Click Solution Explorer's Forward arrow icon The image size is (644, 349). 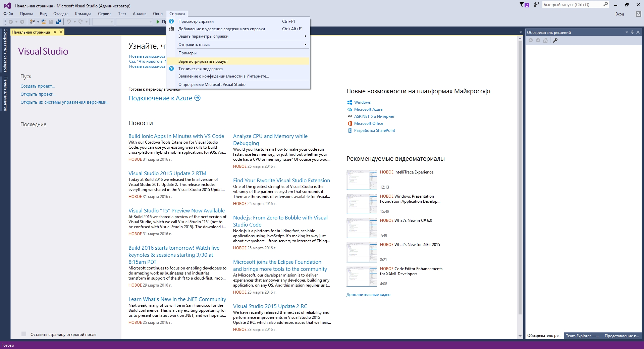(538, 40)
